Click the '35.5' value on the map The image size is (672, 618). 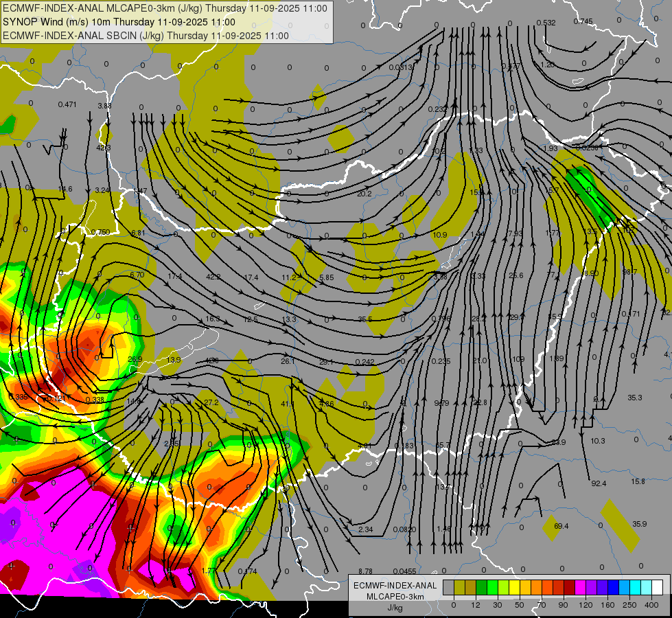[365, 319]
